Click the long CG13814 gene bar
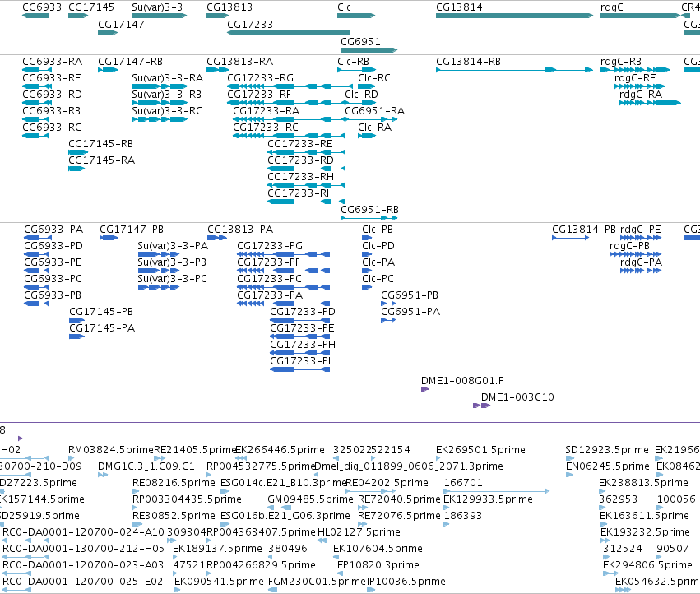This screenshot has width=700, height=594. tap(514, 16)
